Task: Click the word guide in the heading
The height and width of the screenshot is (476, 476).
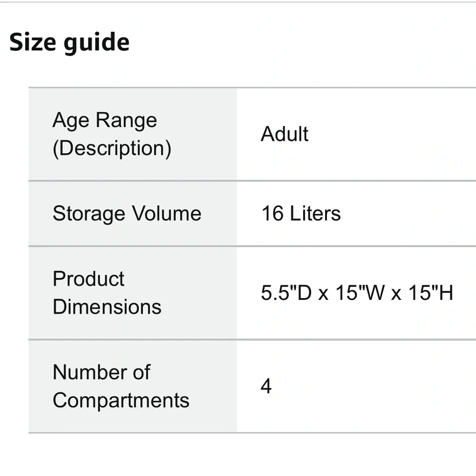Action: pyautogui.click(x=97, y=43)
